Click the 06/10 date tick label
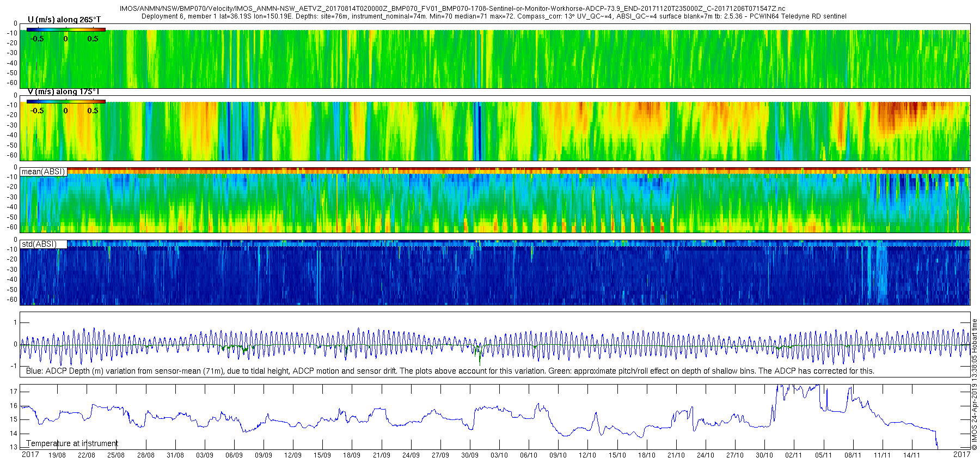The height and width of the screenshot is (463, 980). (x=529, y=455)
